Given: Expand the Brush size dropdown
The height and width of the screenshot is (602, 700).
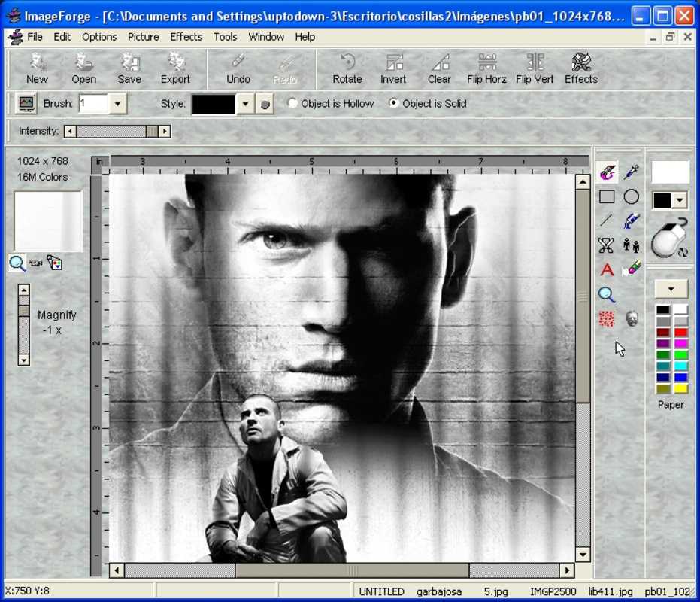Looking at the screenshot, I should click(117, 104).
